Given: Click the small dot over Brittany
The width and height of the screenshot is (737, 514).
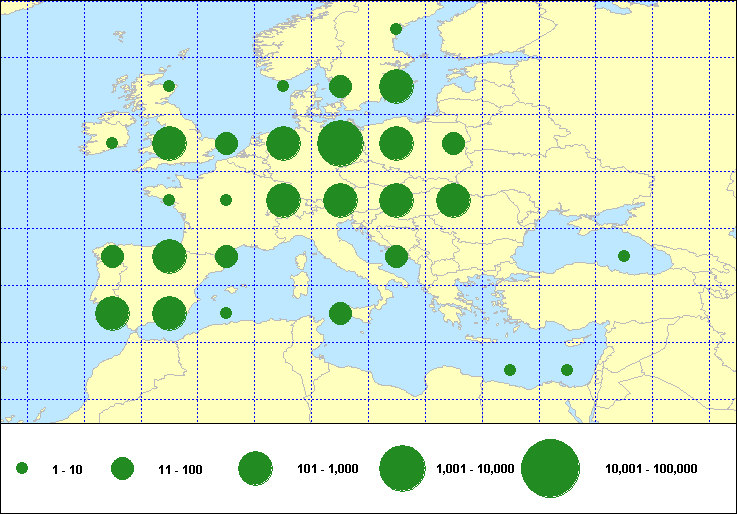Looking at the screenshot, I should click(x=169, y=200).
